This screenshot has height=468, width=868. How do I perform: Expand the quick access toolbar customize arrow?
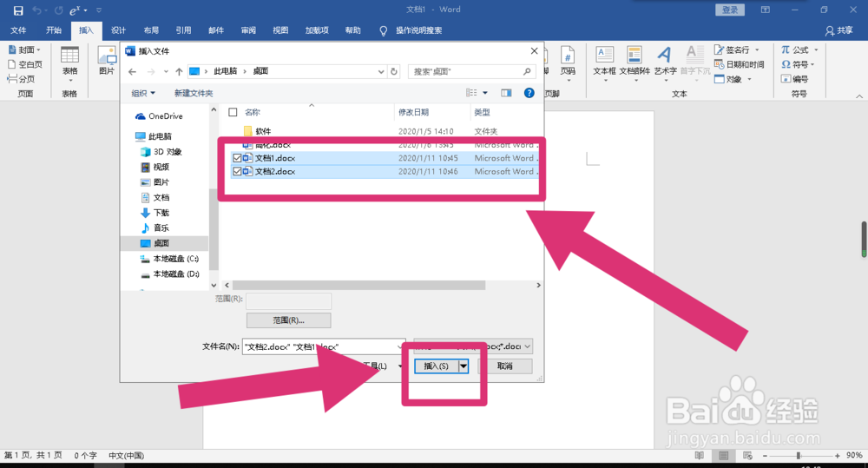99,10
